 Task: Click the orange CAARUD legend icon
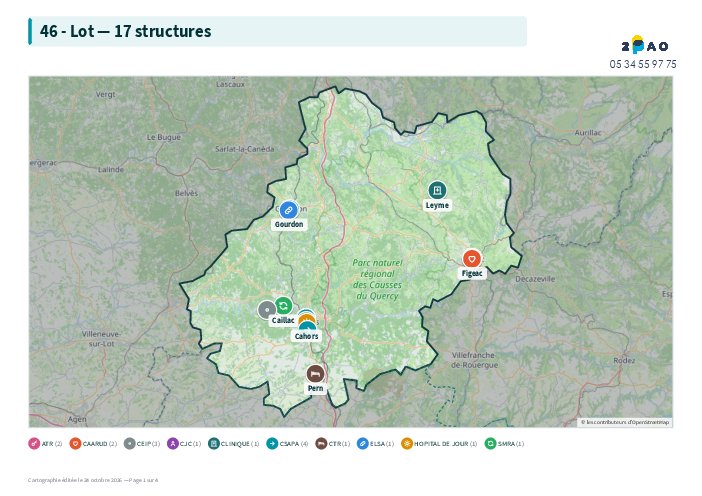pyautogui.click(x=75, y=444)
